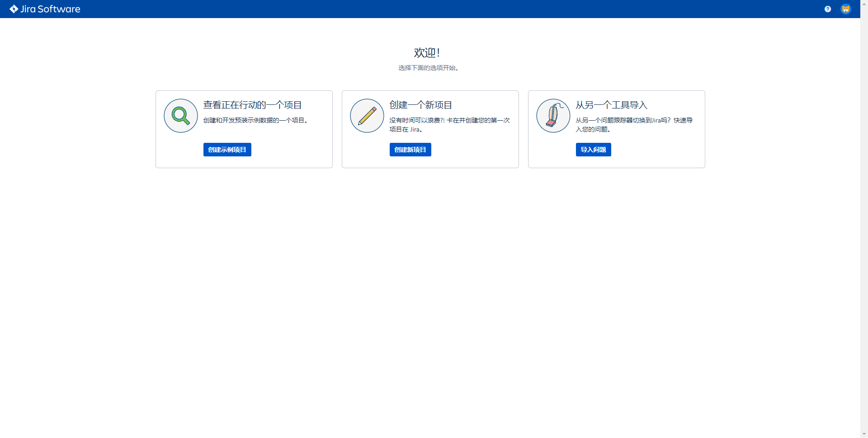Image resolution: width=868 pixels, height=438 pixels.
Task: Click the 欢迎! welcome title
Action: tap(427, 53)
